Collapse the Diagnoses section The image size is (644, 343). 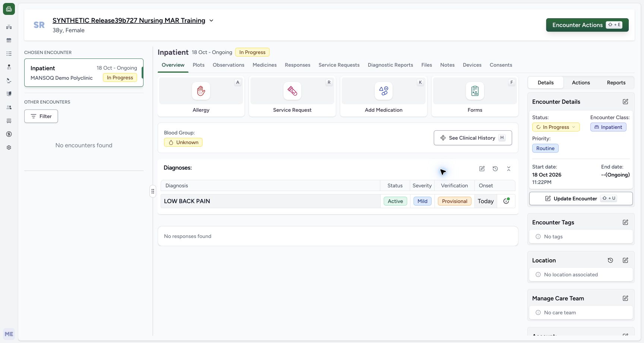click(x=509, y=169)
